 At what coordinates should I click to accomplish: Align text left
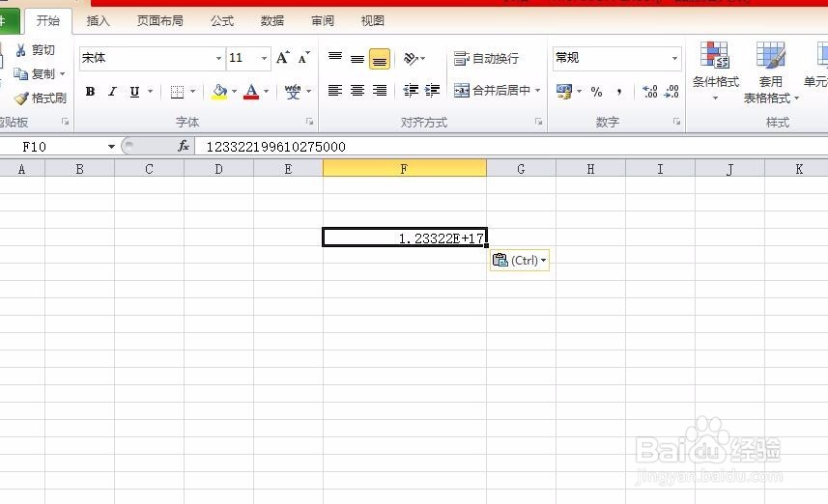click(335, 91)
